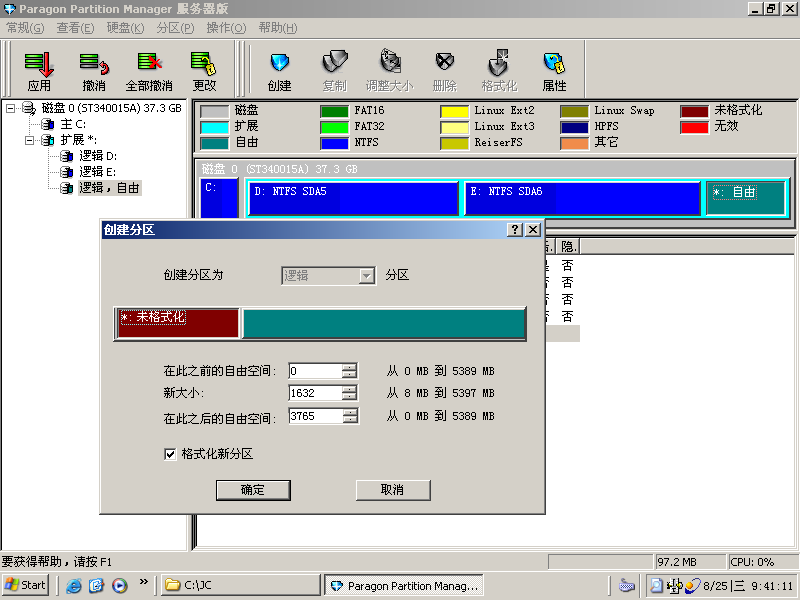Click the 97.2 MB status bar entry
This screenshot has width=800, height=600.
(x=690, y=562)
